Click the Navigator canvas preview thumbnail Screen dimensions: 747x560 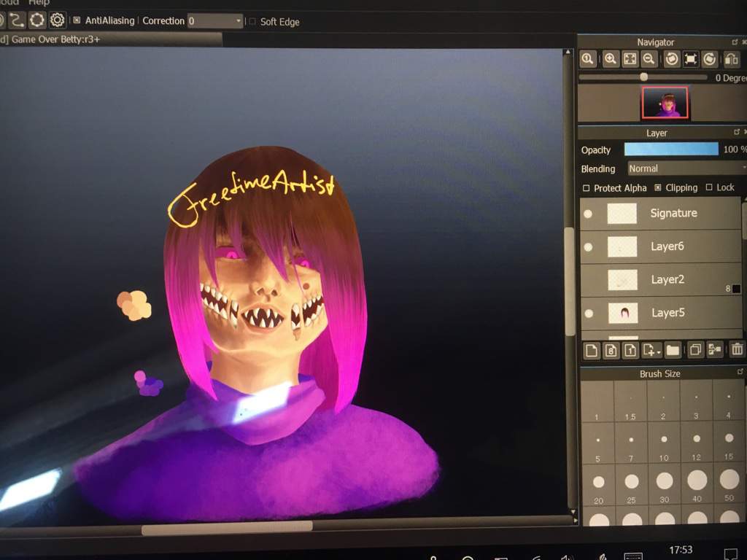[665, 102]
